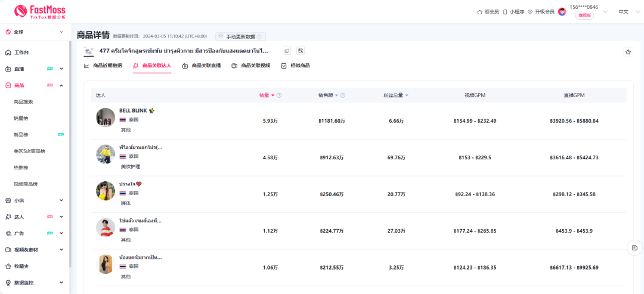This screenshot has height=294, width=644.
Task: Click the copy product title icon
Action: click(287, 51)
